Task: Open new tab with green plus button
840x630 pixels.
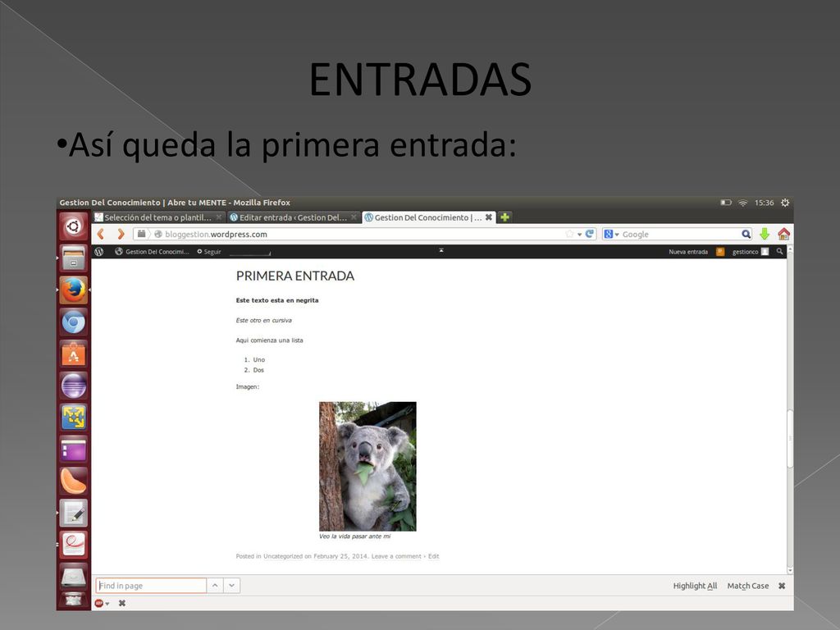Action: pos(504,217)
